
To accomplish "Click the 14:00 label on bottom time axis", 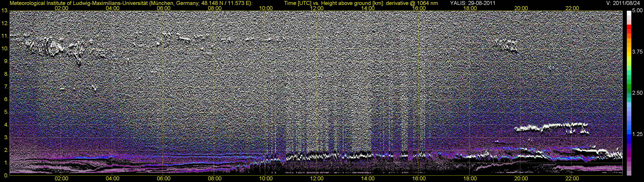I will pyautogui.click(x=368, y=179).
